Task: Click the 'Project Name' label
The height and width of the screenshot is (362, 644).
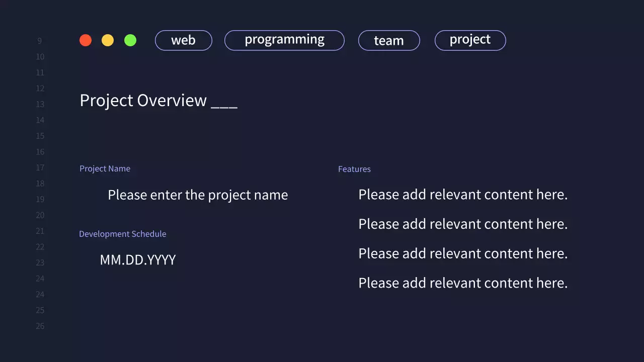Action: click(105, 168)
